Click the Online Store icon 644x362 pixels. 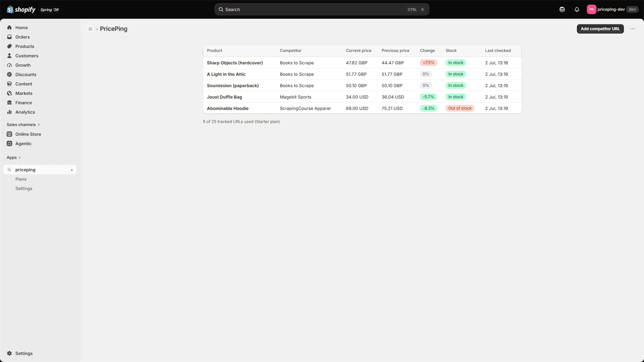point(9,134)
